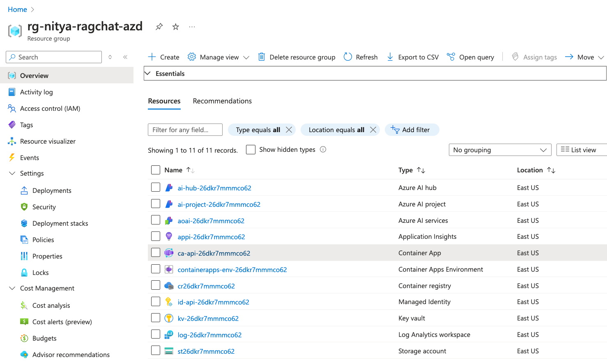Sort by Name column arrow
Image resolution: width=607 pixels, height=364 pixels.
190,170
